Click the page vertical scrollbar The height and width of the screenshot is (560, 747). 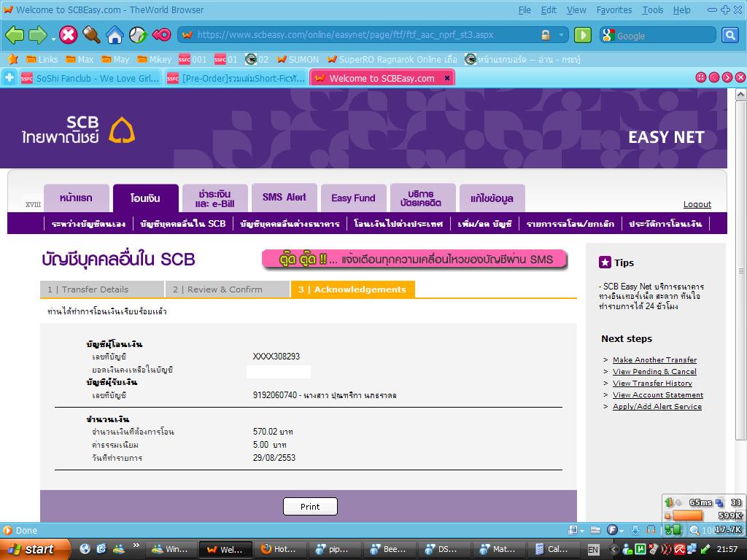coord(741,271)
